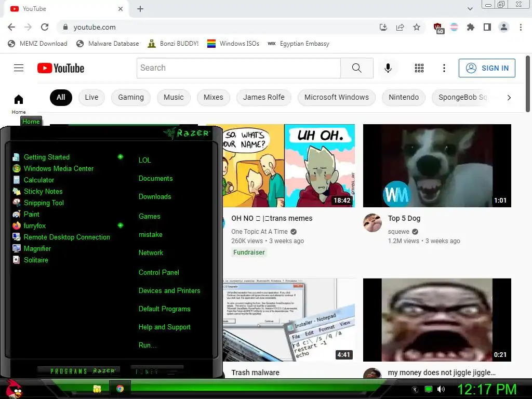Expand the furryfox jump list
The image size is (532, 399).
pyautogui.click(x=120, y=225)
